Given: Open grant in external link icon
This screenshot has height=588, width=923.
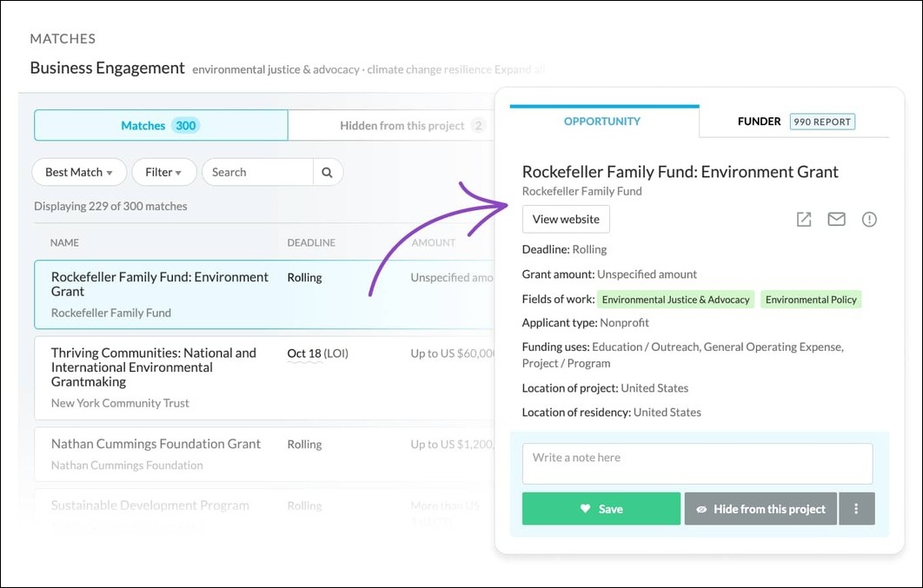Looking at the screenshot, I should 804,220.
